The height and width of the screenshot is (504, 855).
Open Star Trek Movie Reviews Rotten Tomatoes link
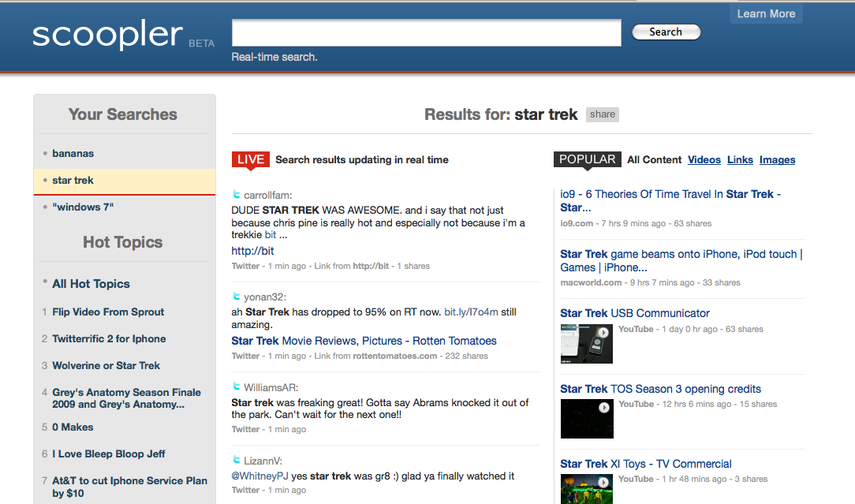[364, 341]
